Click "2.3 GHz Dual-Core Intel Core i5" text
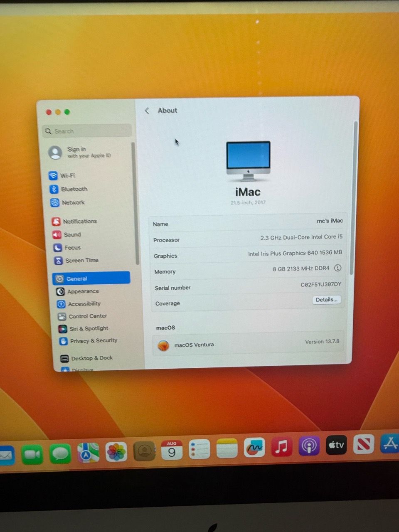Viewport: 399px width, 532px height. pos(301,237)
